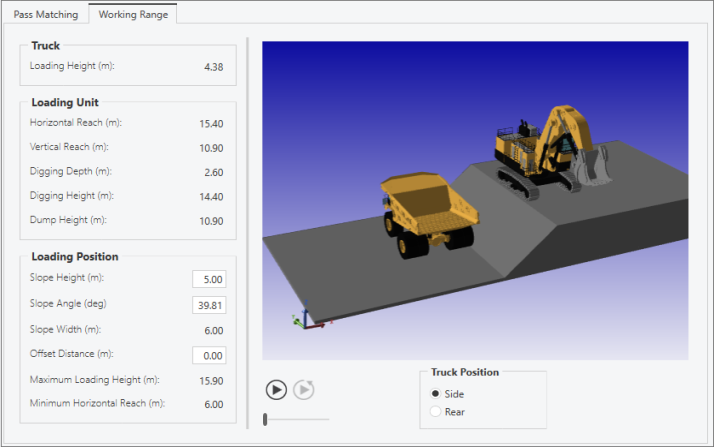714x447 pixels.
Task: Click the Slope Angle input field
Action: point(209,305)
